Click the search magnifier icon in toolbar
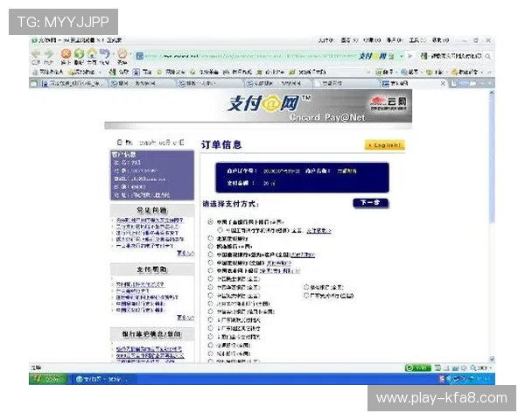 (x=488, y=56)
